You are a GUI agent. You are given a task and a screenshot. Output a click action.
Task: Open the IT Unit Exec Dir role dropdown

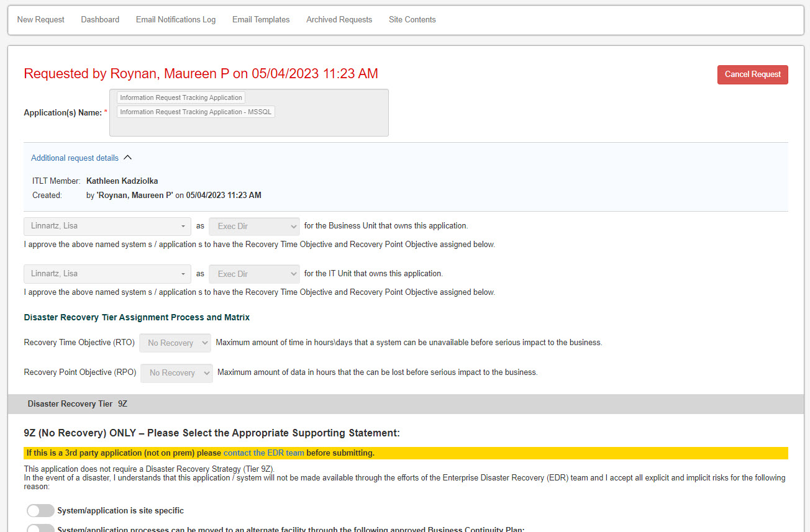coord(254,274)
